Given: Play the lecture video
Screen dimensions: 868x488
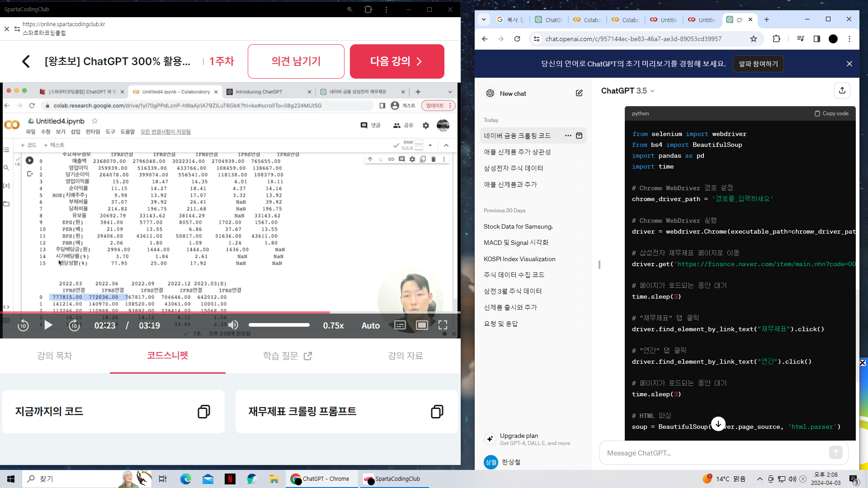Looking at the screenshot, I should pyautogui.click(x=48, y=325).
